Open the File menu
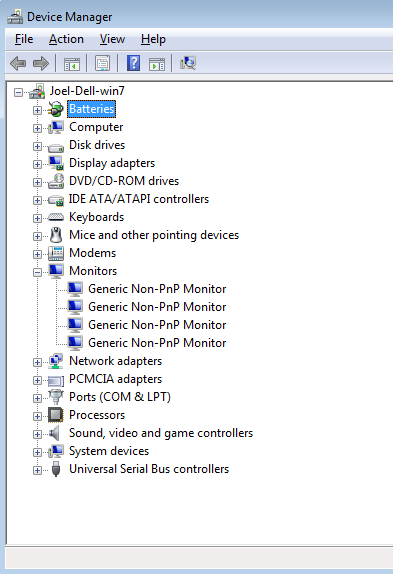The width and height of the screenshot is (393, 574). [x=24, y=39]
